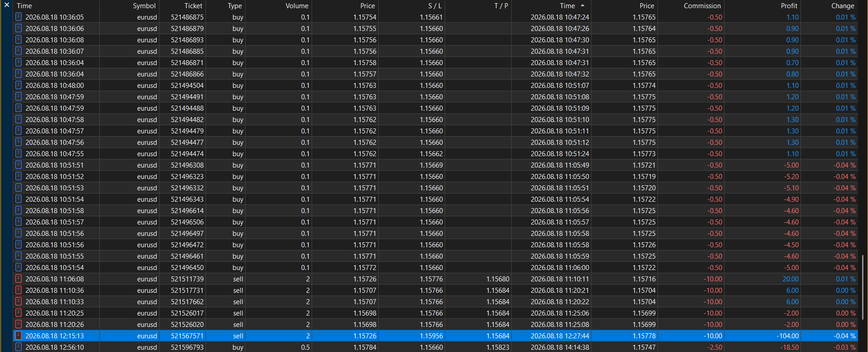Click the buy icon of ticket 521494482
Viewport: 868px width, 352px height.
pos(19,119)
